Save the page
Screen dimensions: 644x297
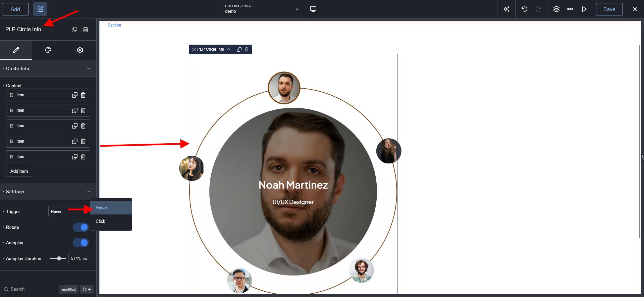(x=609, y=9)
